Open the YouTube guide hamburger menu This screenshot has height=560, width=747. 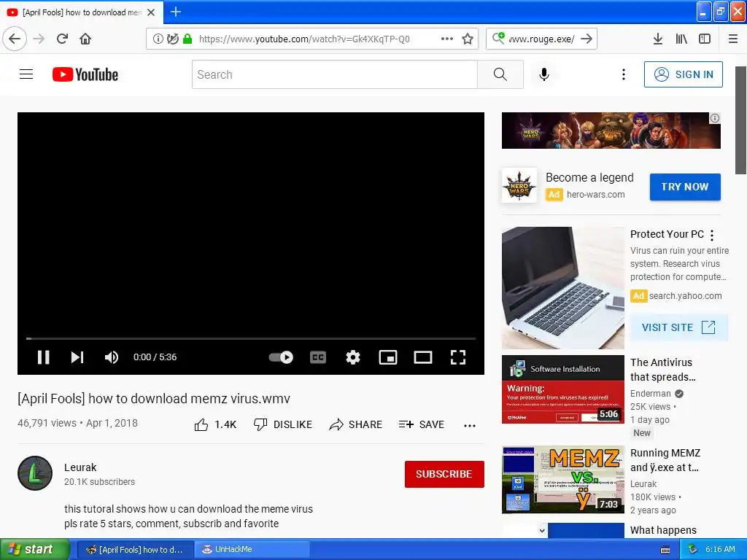(x=26, y=74)
